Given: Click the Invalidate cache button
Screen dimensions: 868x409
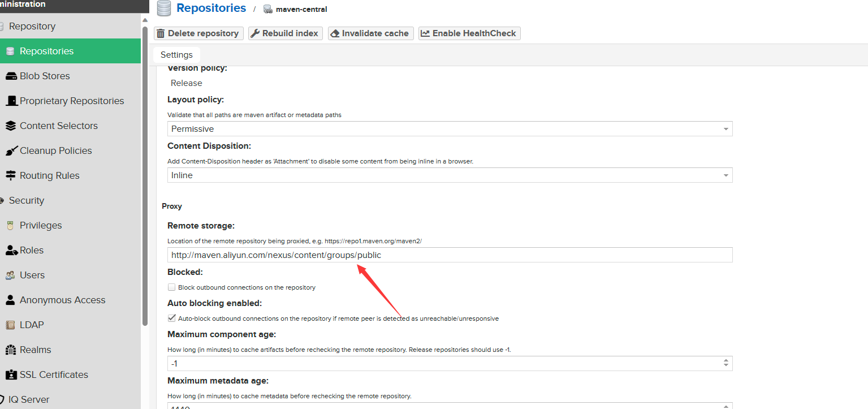Looking at the screenshot, I should [x=370, y=33].
